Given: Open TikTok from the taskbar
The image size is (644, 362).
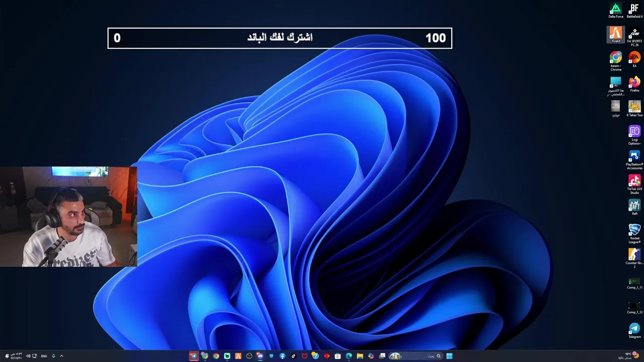Looking at the screenshot, I should 293,356.
